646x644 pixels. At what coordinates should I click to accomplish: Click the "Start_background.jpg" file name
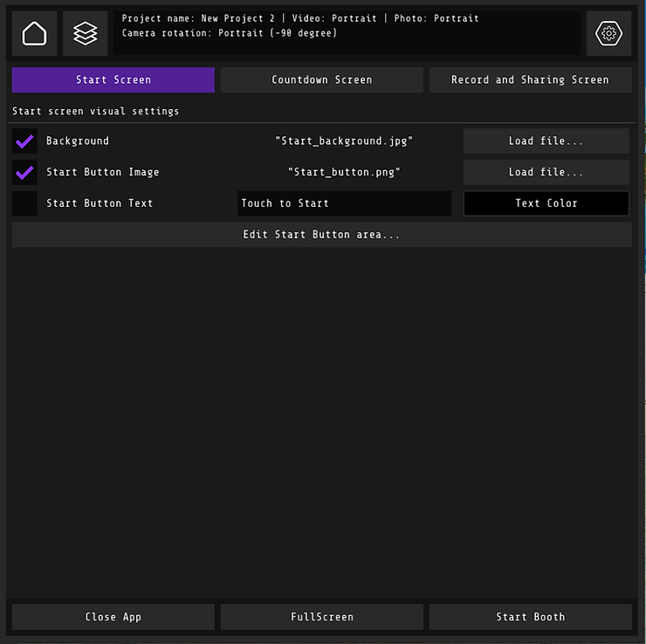344,141
